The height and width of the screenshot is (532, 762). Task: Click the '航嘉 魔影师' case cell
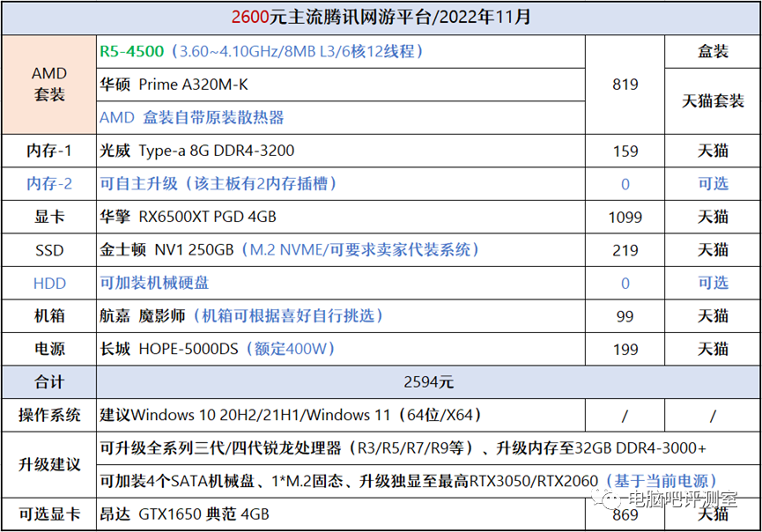click(x=340, y=316)
